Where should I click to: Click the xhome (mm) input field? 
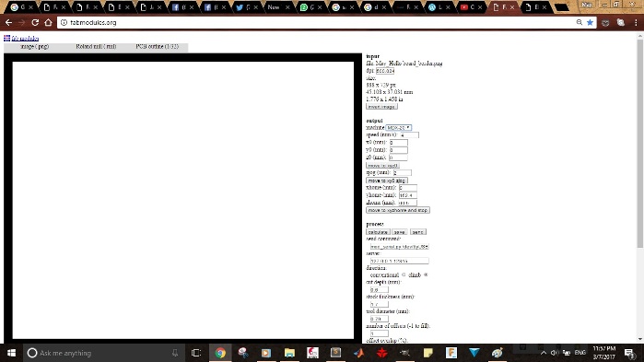click(408, 188)
